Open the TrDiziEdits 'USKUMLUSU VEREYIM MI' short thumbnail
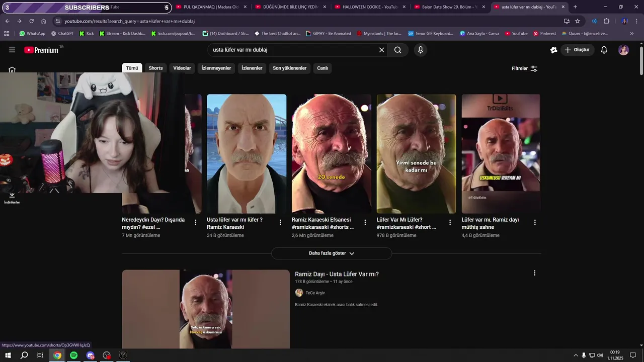The image size is (644, 362). 501,154
